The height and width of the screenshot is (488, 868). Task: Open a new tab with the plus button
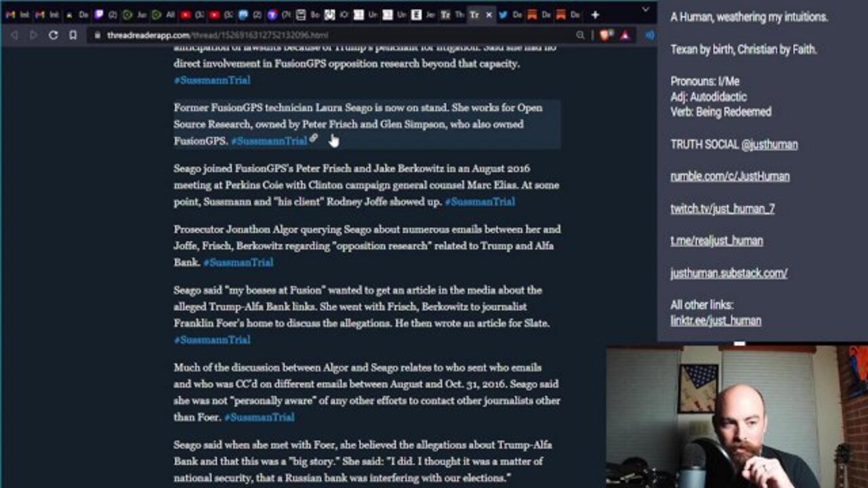tap(595, 14)
